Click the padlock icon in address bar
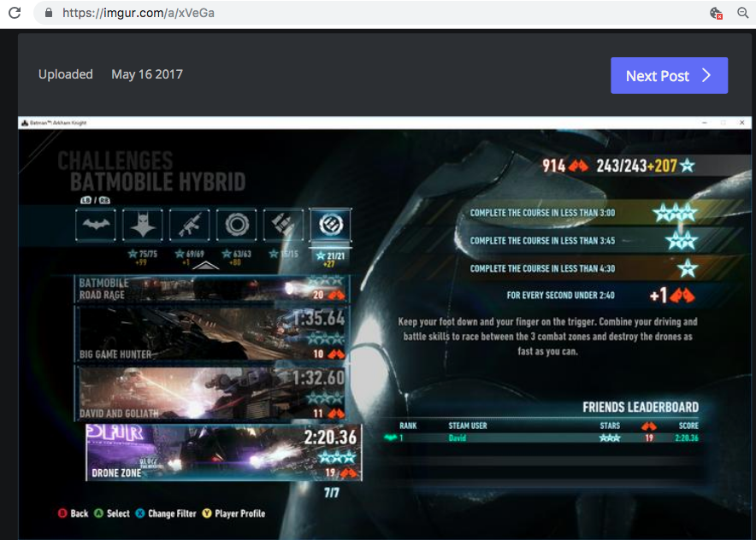 [49, 13]
